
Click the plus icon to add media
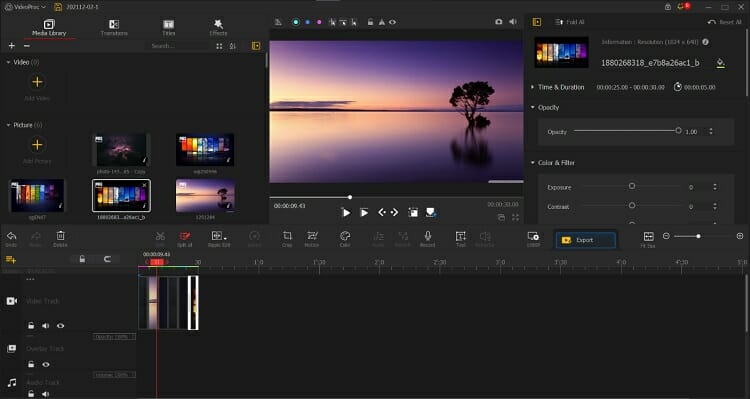11,46
